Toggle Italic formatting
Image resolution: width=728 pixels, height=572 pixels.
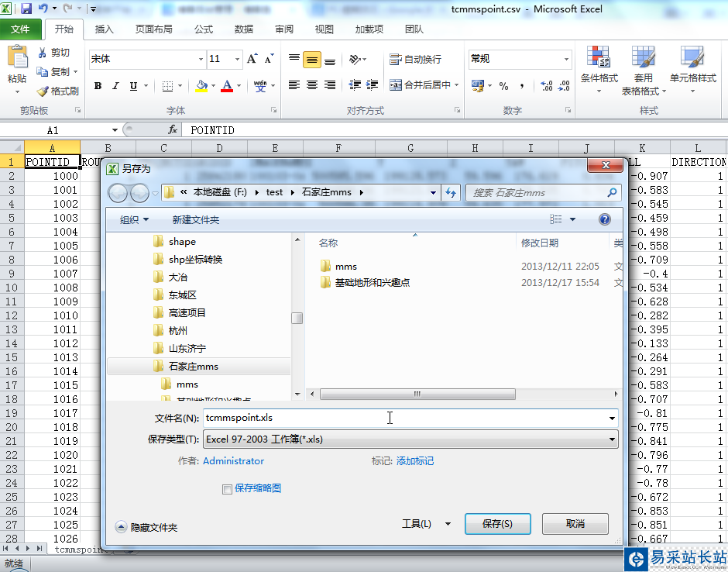pyautogui.click(x=115, y=85)
